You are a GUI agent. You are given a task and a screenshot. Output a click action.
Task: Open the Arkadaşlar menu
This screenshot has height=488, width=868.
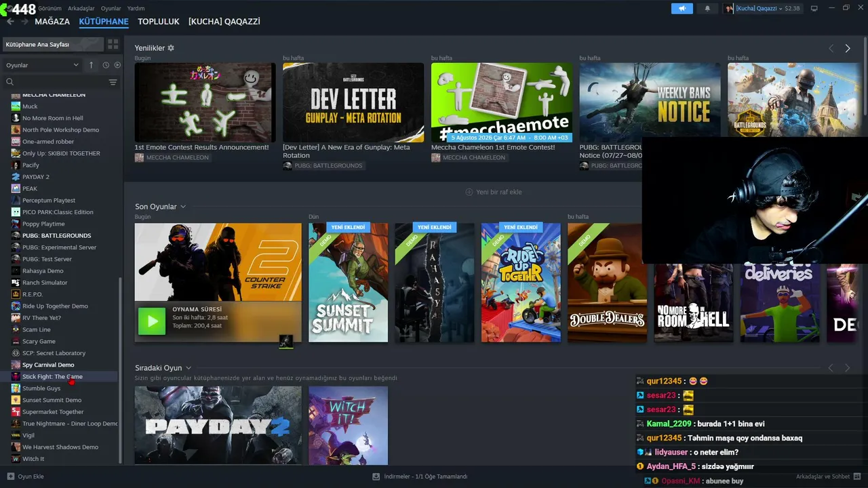[x=81, y=8]
